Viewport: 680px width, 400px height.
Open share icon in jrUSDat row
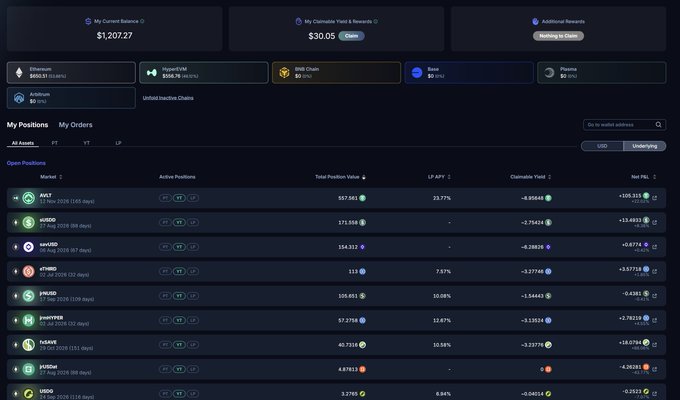(x=654, y=369)
